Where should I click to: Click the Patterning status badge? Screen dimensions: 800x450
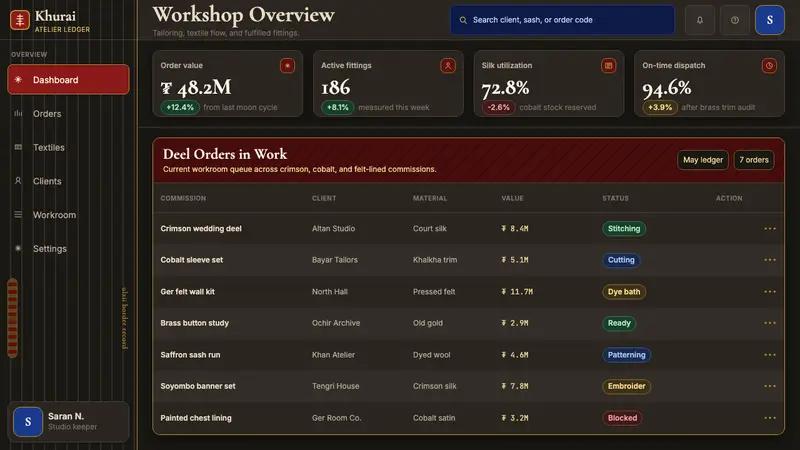[x=626, y=355]
